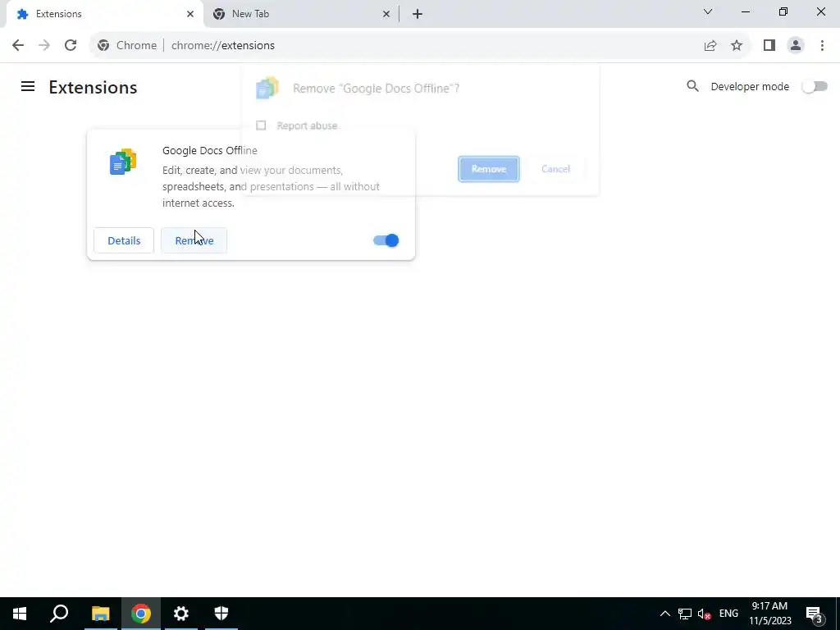Click the Developer mode label
The width and height of the screenshot is (840, 630).
[x=750, y=86]
